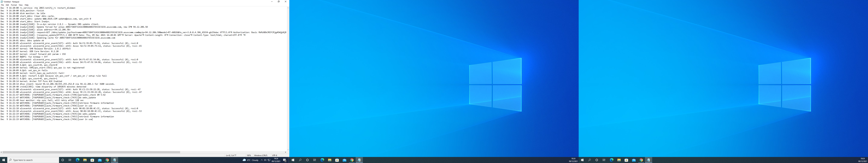
Task: Click the 'Type here to search' taskbar box
Action: (x=33, y=160)
